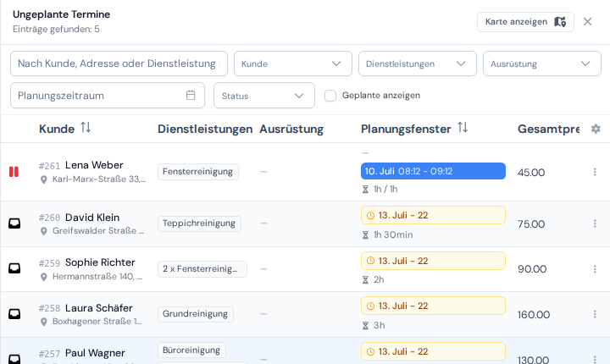
Task: Select customer name Sophie Richter
Action: (x=100, y=262)
